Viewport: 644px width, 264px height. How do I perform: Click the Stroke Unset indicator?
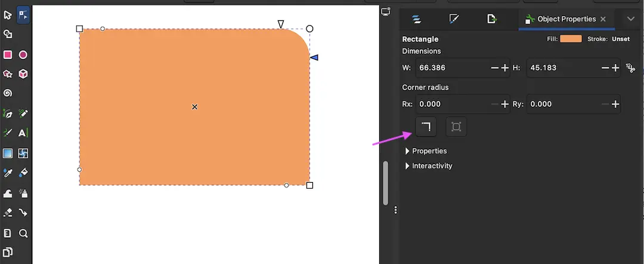(621, 39)
